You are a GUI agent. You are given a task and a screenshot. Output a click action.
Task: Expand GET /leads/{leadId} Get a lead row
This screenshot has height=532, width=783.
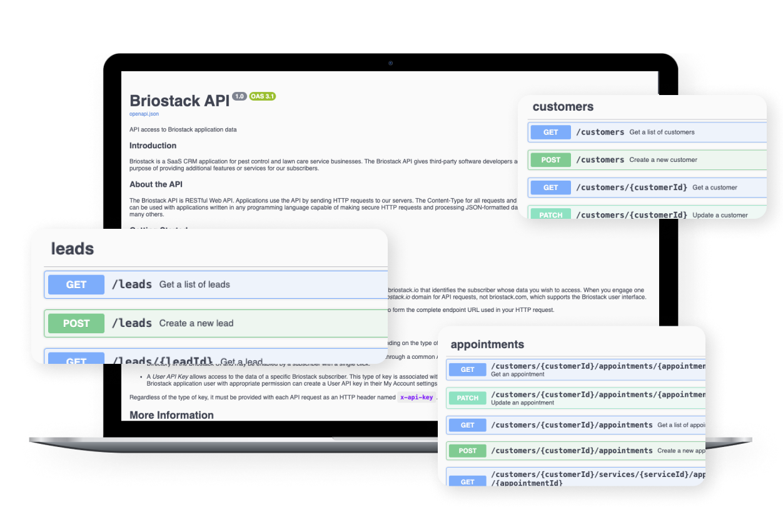tap(216, 356)
